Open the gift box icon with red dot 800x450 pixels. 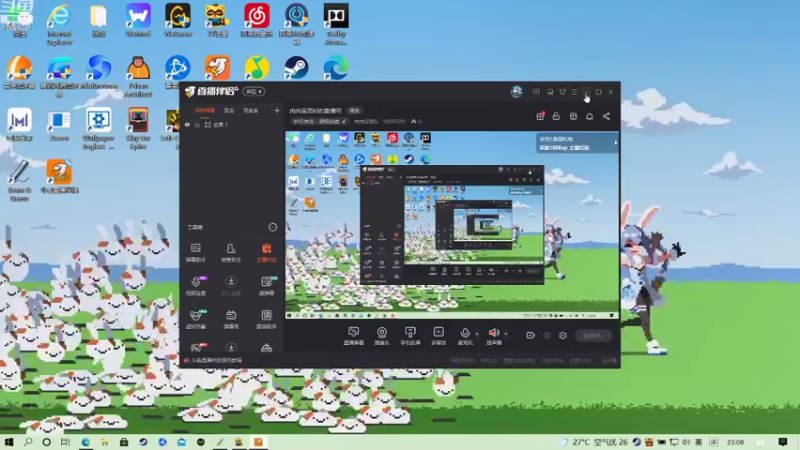coord(540,116)
